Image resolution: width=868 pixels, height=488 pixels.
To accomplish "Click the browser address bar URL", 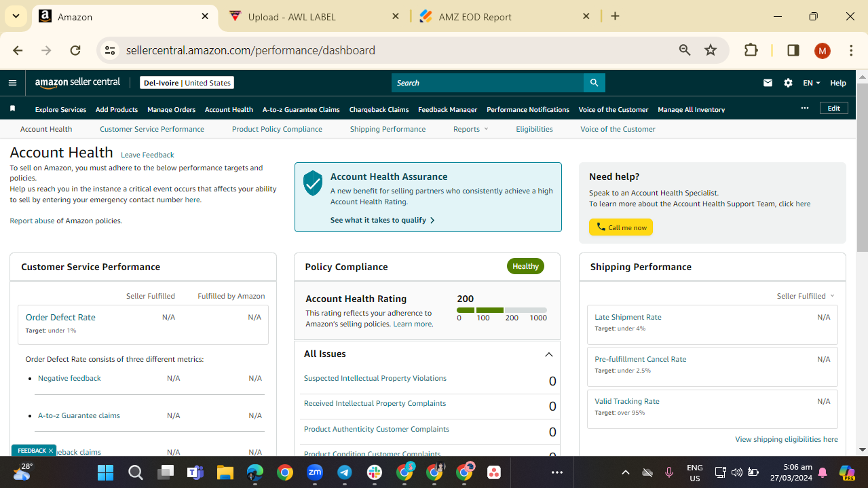I will 250,50.
